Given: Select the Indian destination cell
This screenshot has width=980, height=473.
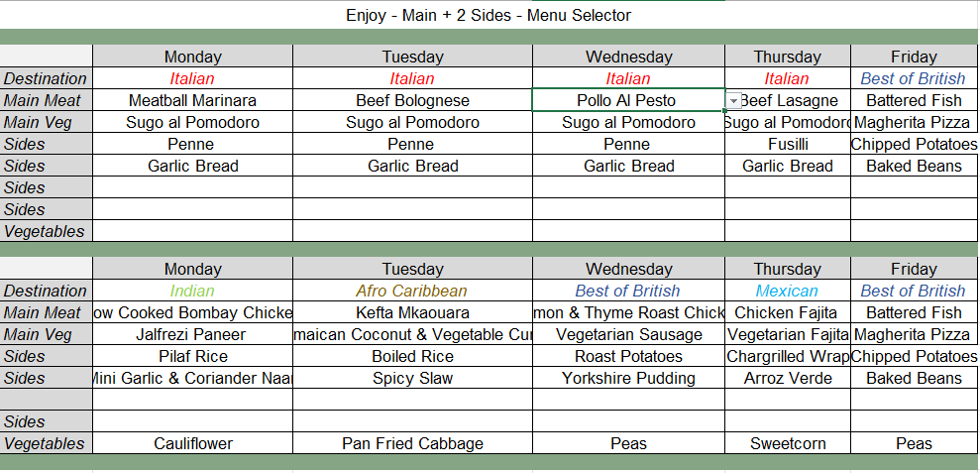Looking at the screenshot, I should tap(192, 291).
